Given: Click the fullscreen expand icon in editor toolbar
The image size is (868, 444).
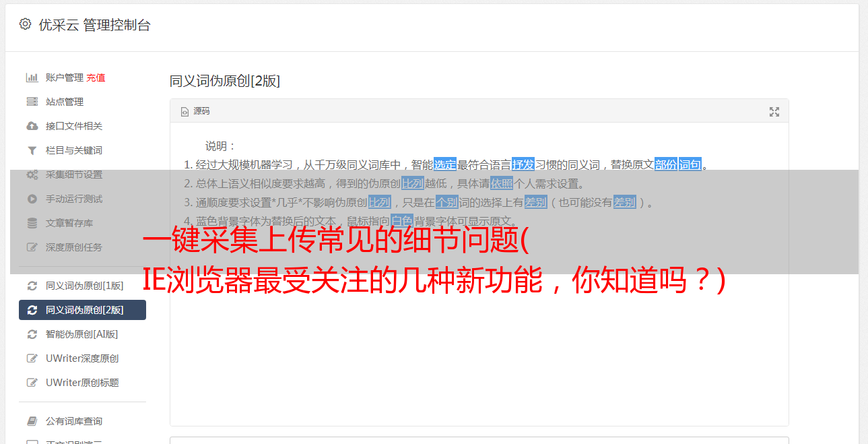Looking at the screenshot, I should click(x=774, y=112).
